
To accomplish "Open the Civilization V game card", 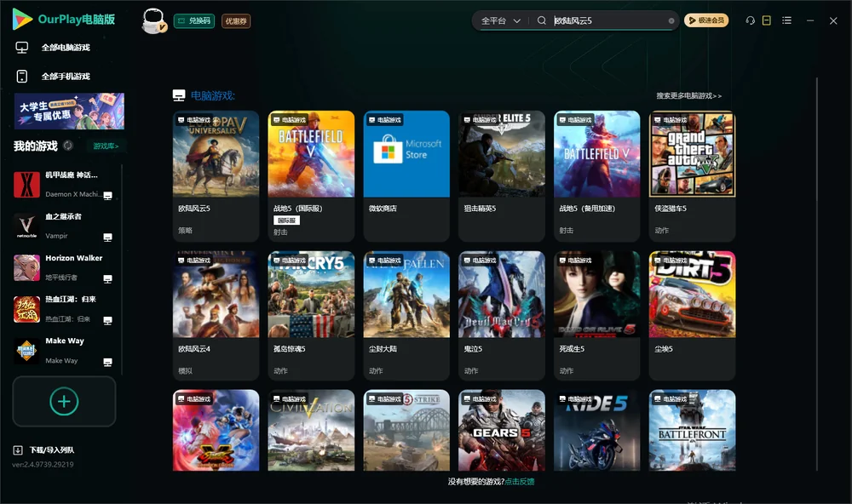I will tap(311, 430).
